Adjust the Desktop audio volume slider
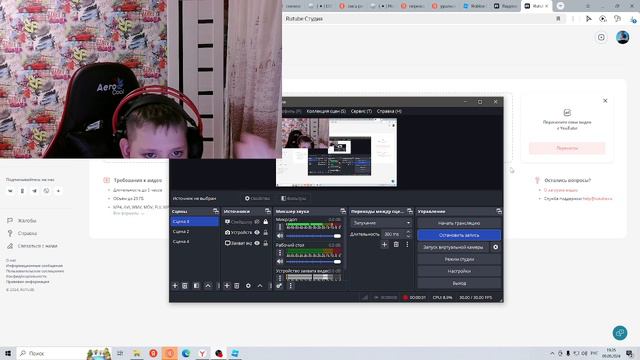 click(x=313, y=261)
